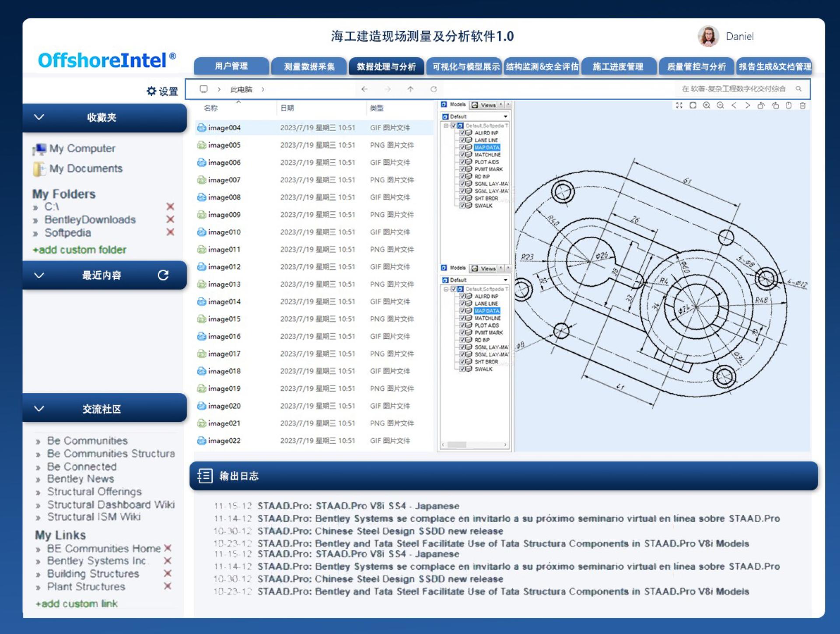This screenshot has width=840, height=634.
Task: Collapse the 最近内容 section
Action: [x=39, y=275]
